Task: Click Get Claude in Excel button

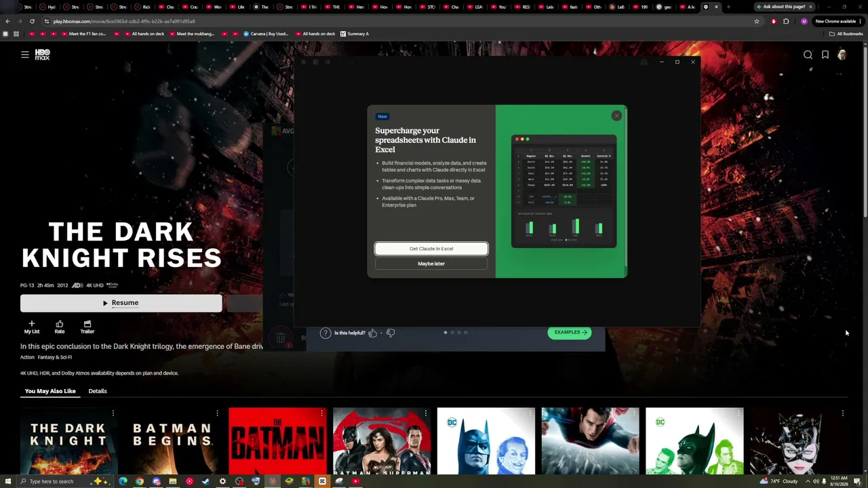Action: coord(431,249)
